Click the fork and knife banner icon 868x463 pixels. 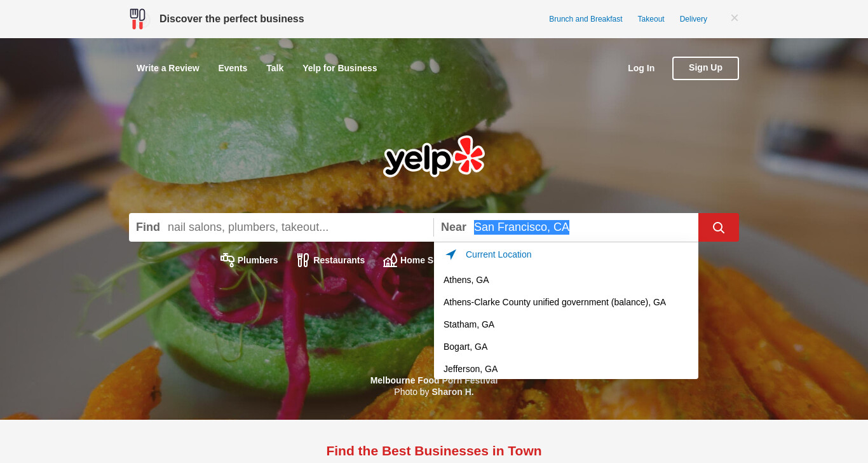[x=137, y=18]
